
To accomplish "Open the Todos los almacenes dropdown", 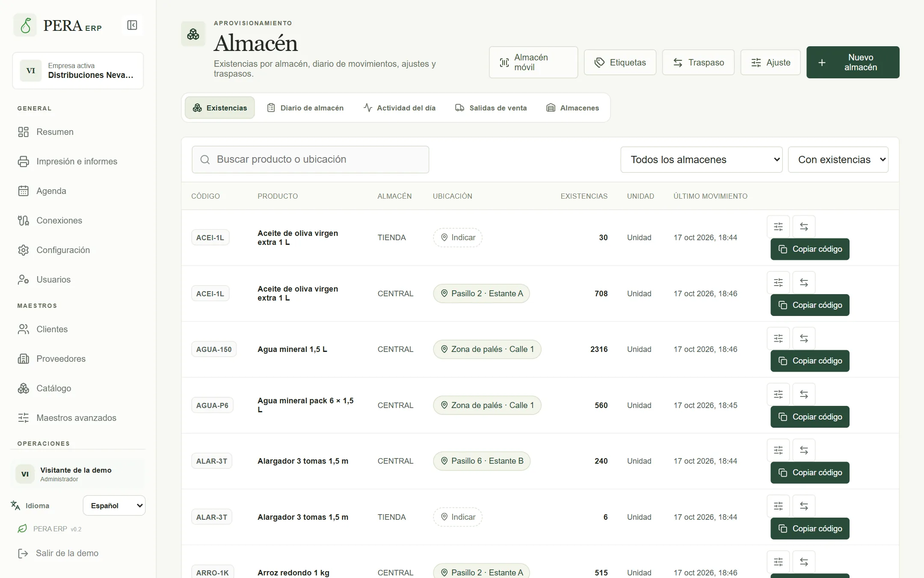I will (701, 160).
